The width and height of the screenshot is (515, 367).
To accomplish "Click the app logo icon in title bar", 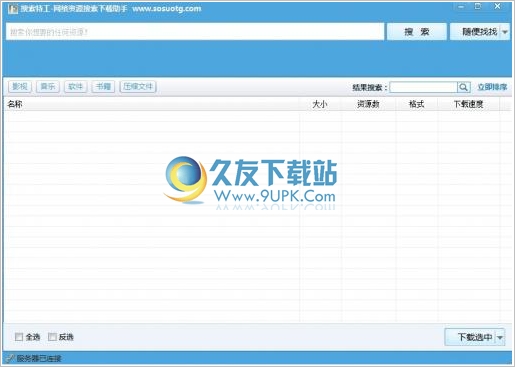I will click(x=13, y=9).
